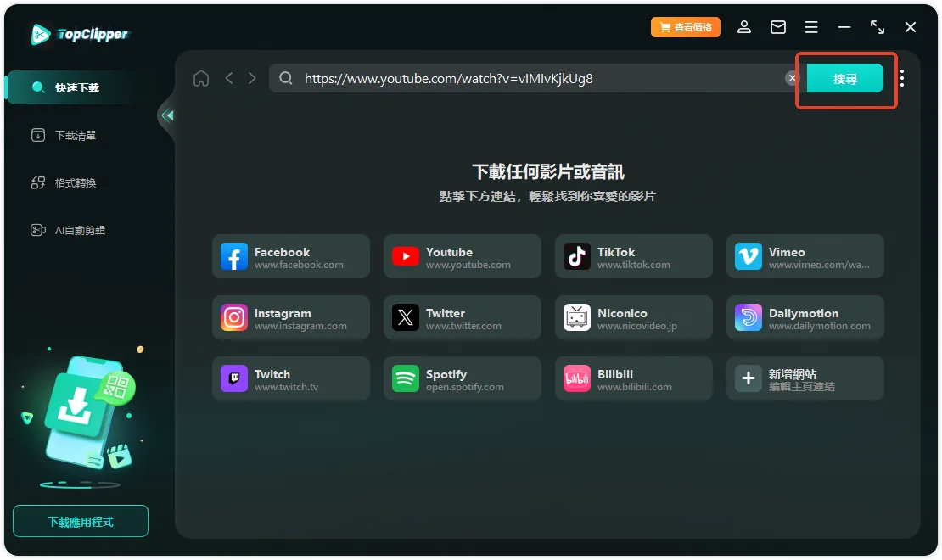Open the Vimeo site shortcut

805,256
